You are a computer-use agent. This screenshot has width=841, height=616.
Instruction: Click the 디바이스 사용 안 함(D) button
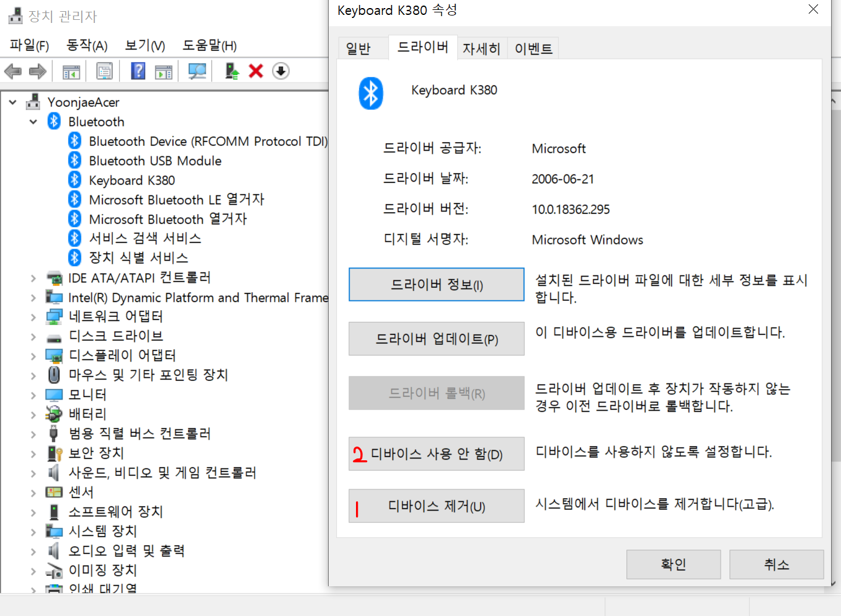click(437, 454)
